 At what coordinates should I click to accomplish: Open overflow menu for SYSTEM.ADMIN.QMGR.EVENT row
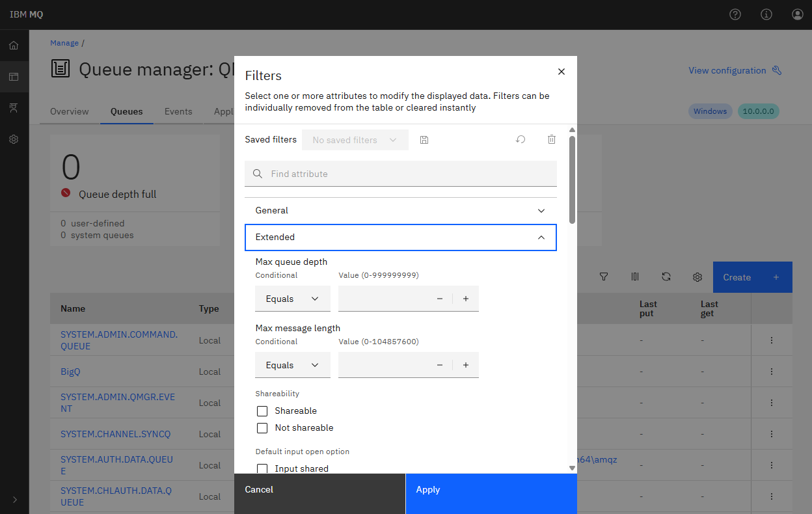click(772, 403)
